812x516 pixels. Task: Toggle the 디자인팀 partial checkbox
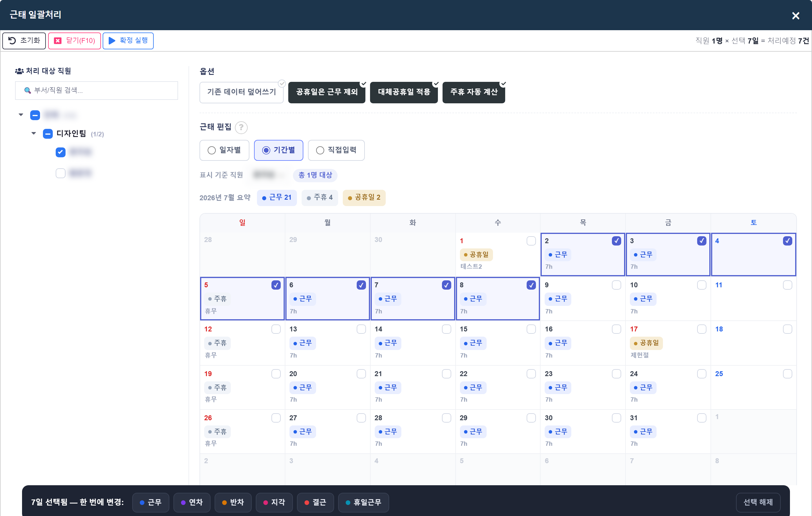[x=48, y=133]
